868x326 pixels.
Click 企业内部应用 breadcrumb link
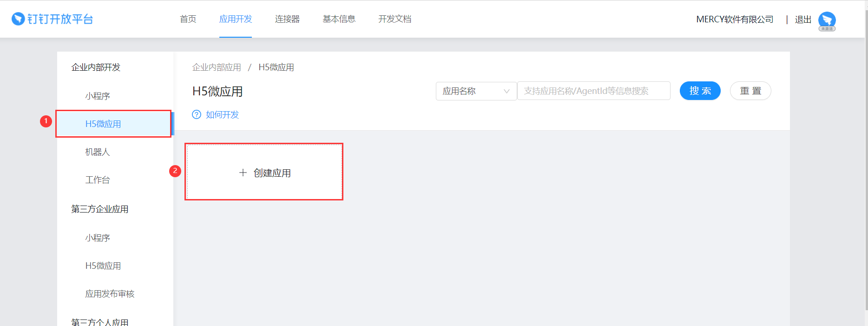(x=217, y=67)
